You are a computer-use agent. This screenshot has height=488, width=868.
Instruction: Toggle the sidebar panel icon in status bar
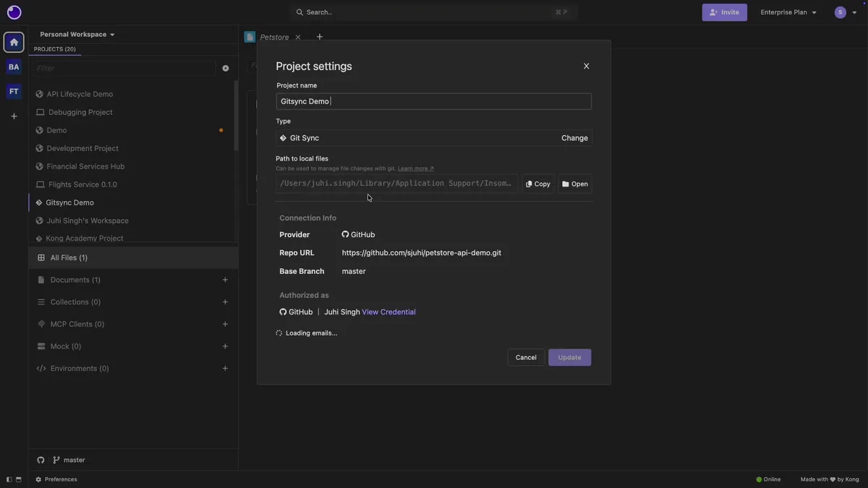click(9, 479)
